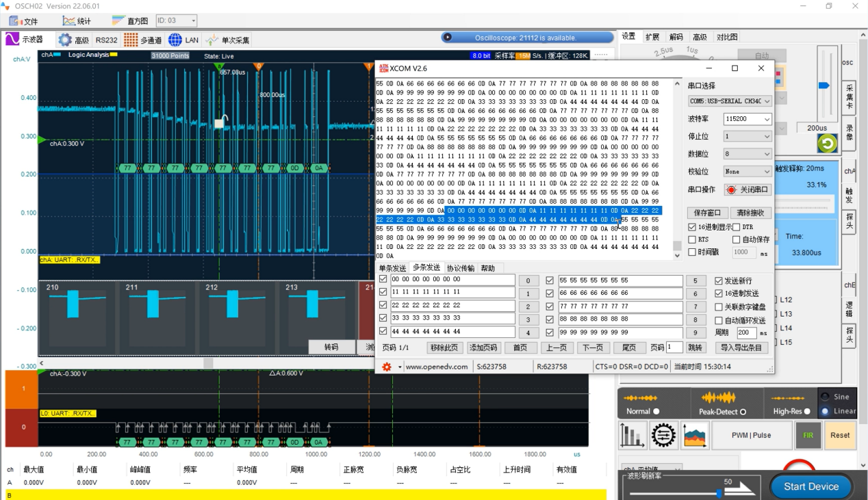Click the clear receive button
This screenshot has width=868, height=500.
pos(751,213)
